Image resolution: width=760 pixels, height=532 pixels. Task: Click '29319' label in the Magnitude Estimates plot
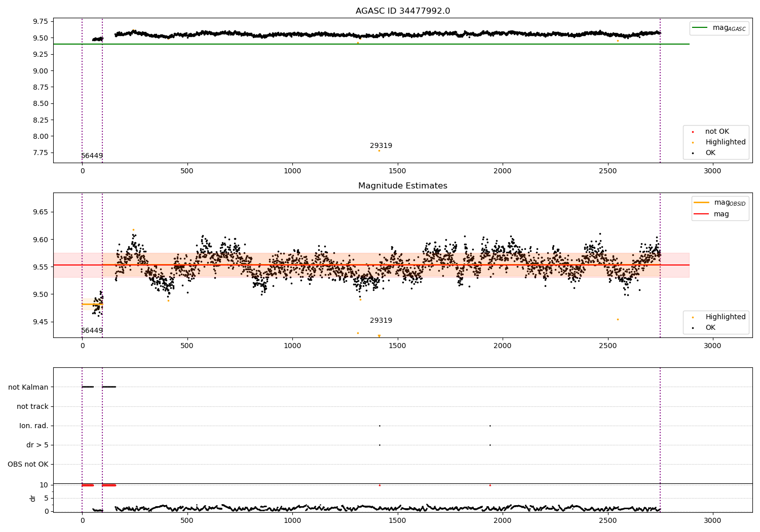(x=381, y=321)
